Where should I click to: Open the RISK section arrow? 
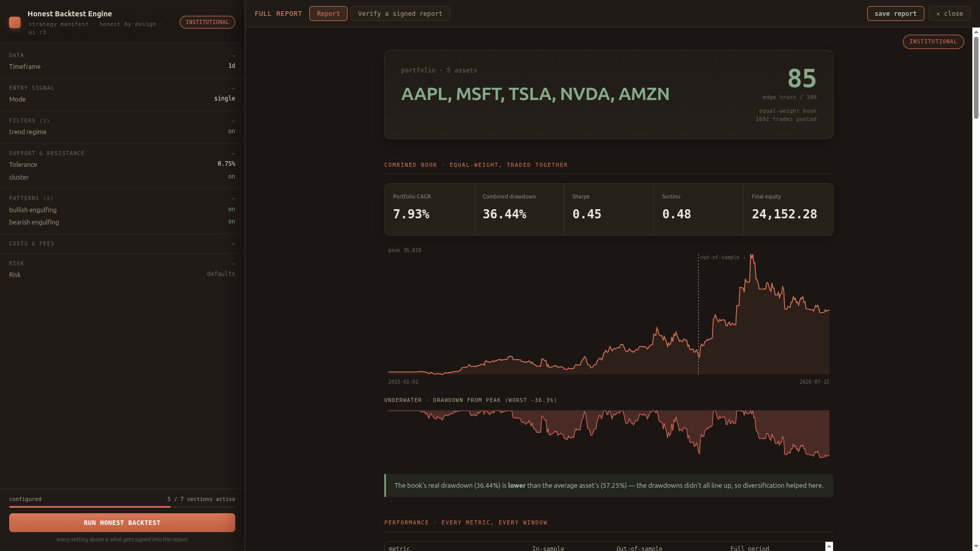(233, 264)
